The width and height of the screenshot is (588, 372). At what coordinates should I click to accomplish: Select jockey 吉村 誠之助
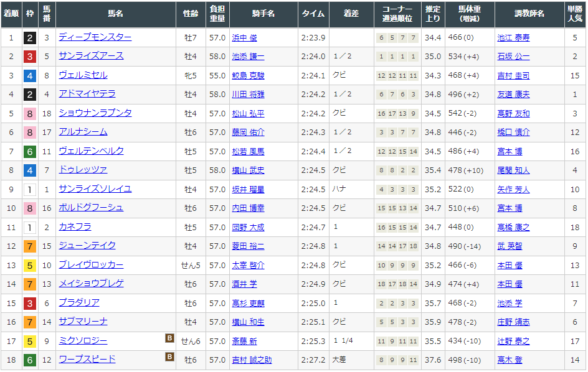251,360
